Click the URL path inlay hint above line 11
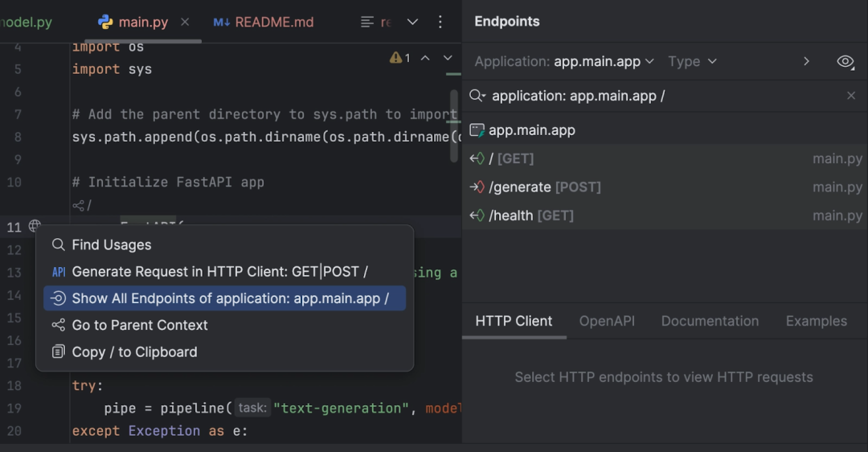868x452 pixels. pyautogui.click(x=82, y=206)
